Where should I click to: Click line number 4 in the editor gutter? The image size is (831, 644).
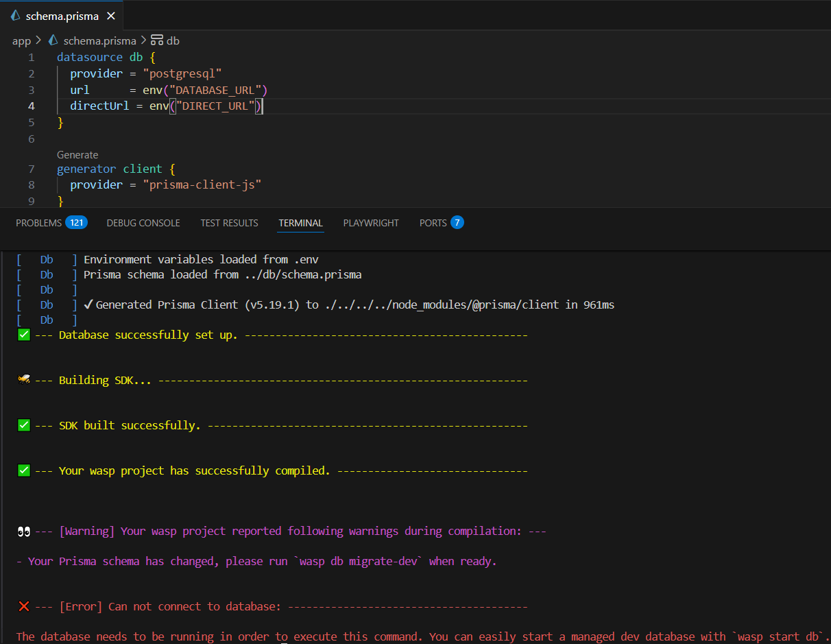(32, 106)
